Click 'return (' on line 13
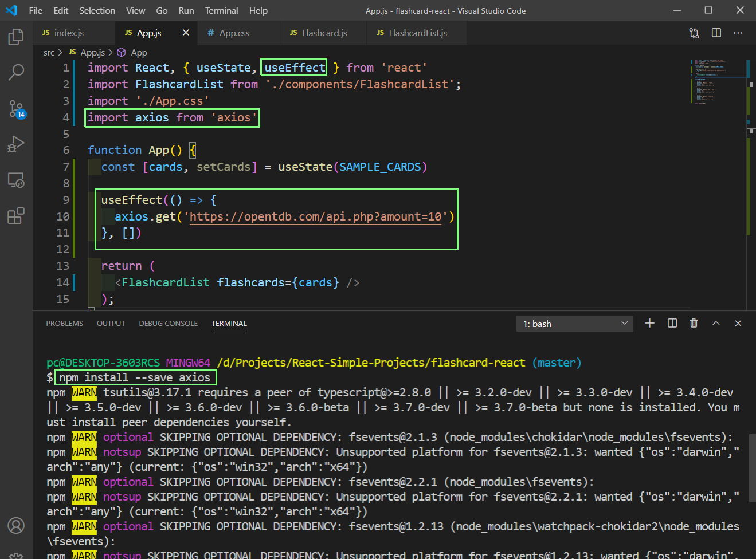This screenshot has height=559, width=756. pos(128,266)
